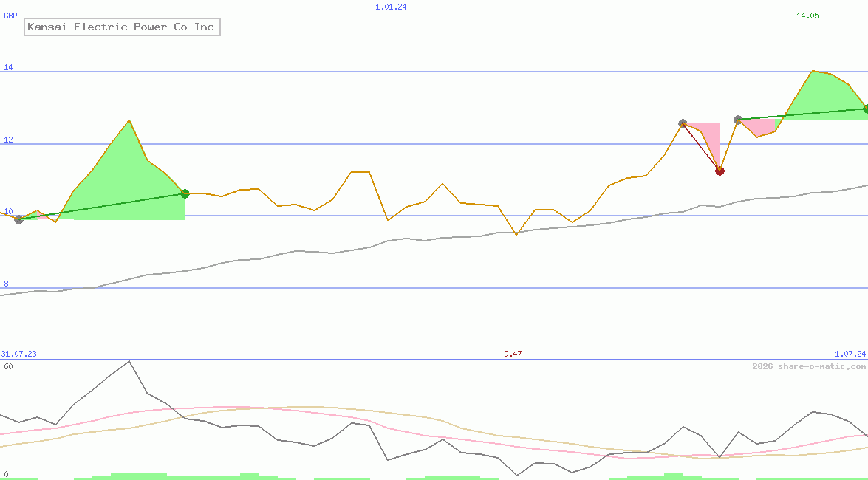The height and width of the screenshot is (480, 868).
Task: Click the grey dot starting second green trend line
Action: tap(738, 120)
